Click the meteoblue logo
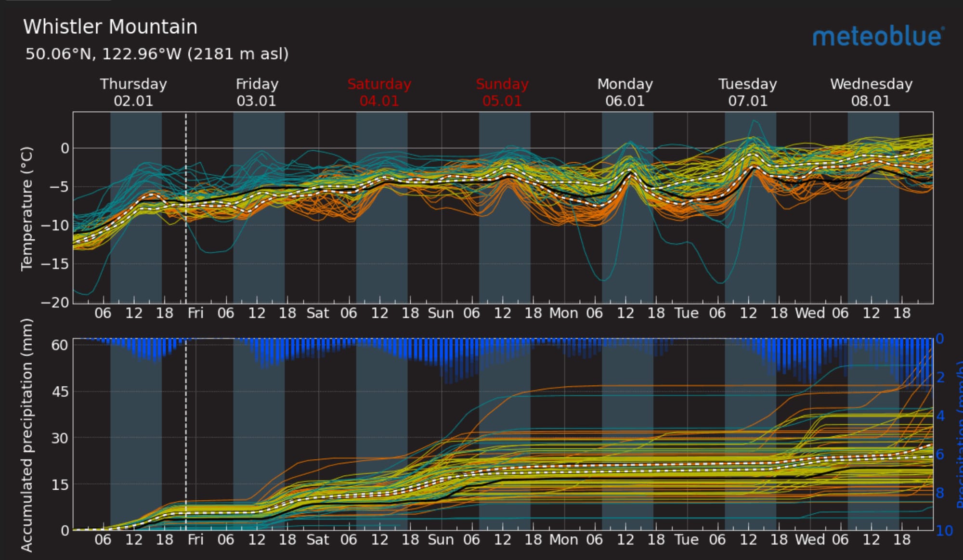 click(878, 37)
